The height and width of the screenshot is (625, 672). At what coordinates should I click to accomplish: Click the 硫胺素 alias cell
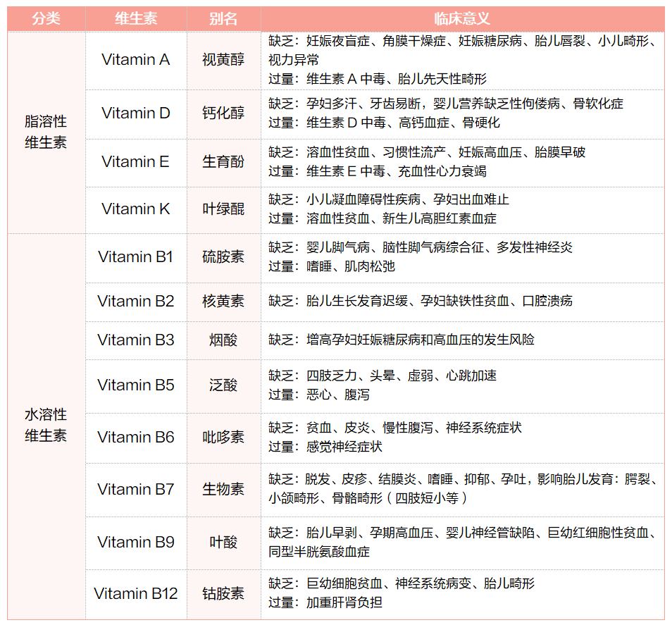tap(223, 258)
